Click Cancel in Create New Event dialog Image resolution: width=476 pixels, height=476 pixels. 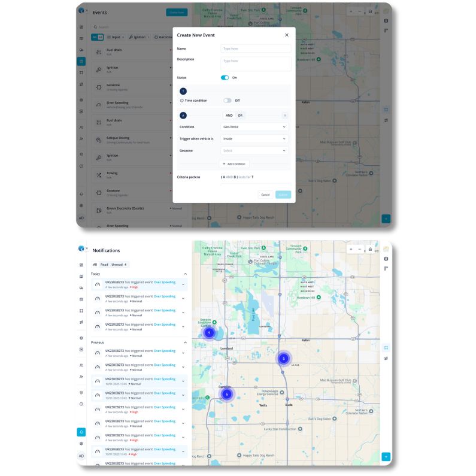265,195
